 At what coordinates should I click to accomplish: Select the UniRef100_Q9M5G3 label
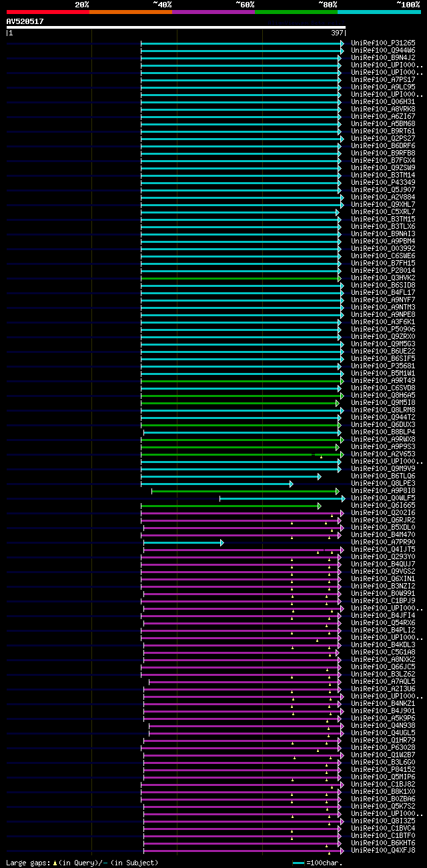click(383, 344)
